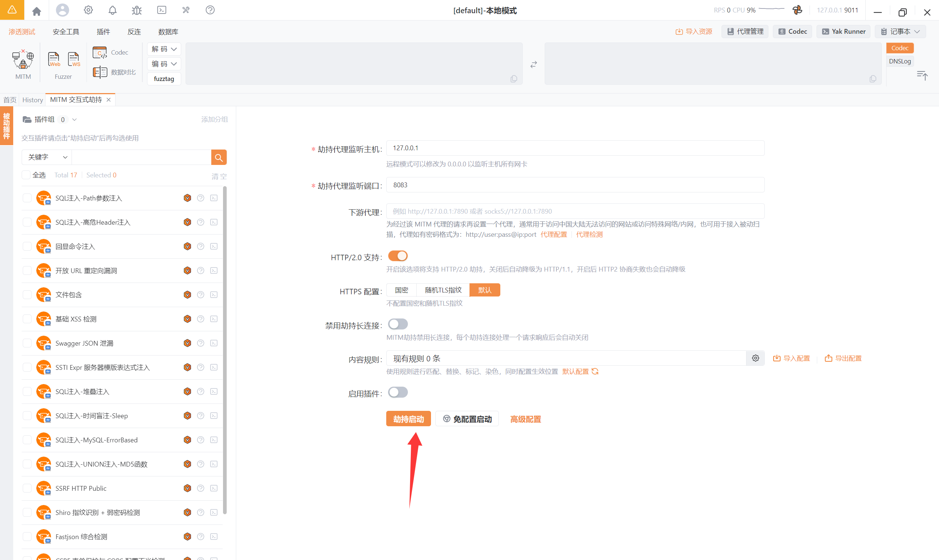Open the 首页 tab

(x=10, y=100)
